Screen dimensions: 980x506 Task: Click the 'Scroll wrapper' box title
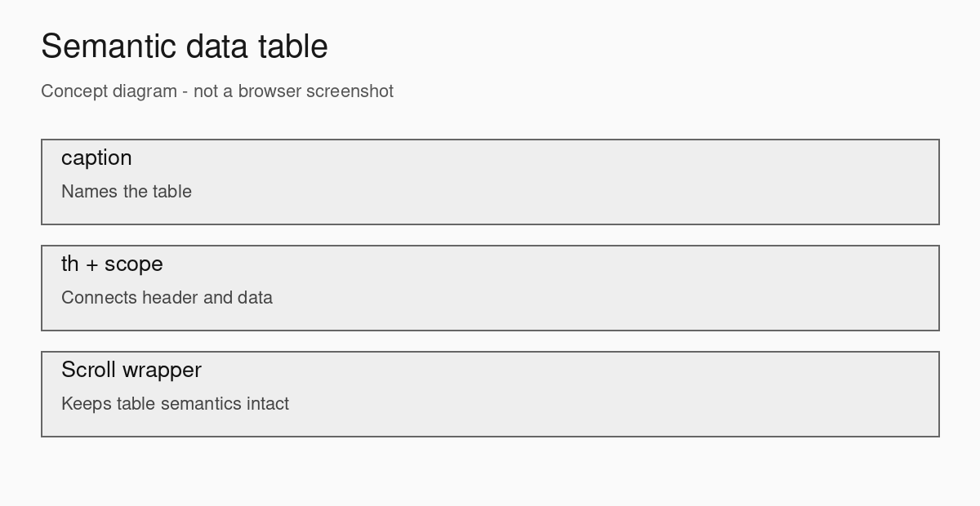131,371
